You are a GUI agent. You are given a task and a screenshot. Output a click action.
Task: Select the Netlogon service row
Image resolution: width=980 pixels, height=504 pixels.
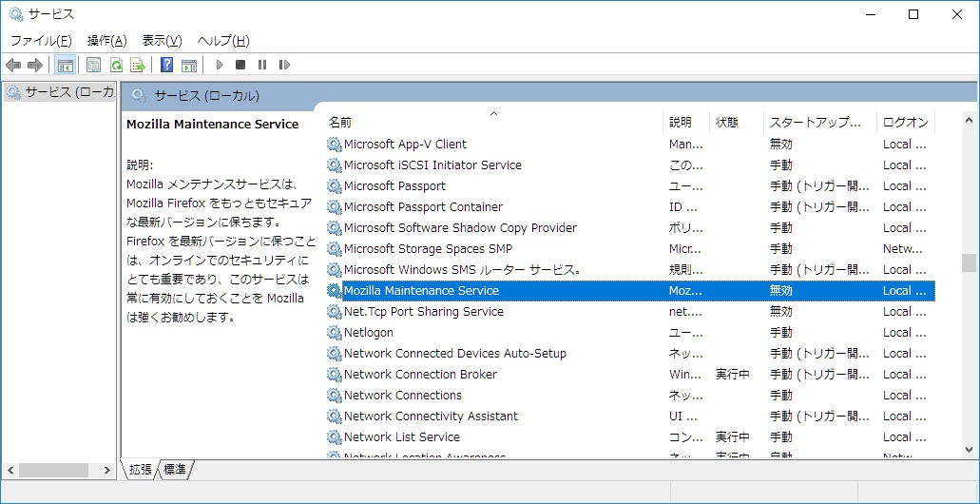coord(369,333)
